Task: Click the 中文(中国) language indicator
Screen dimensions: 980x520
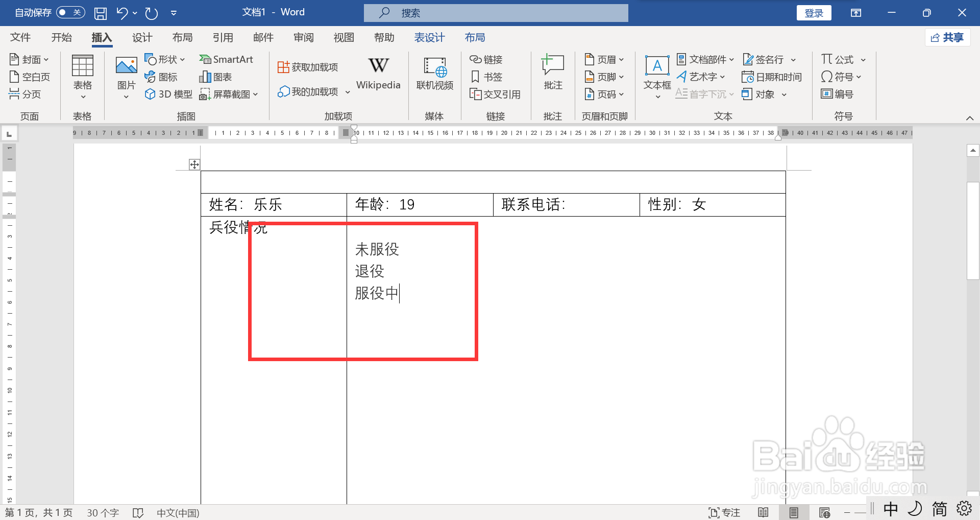Action: [x=178, y=512]
